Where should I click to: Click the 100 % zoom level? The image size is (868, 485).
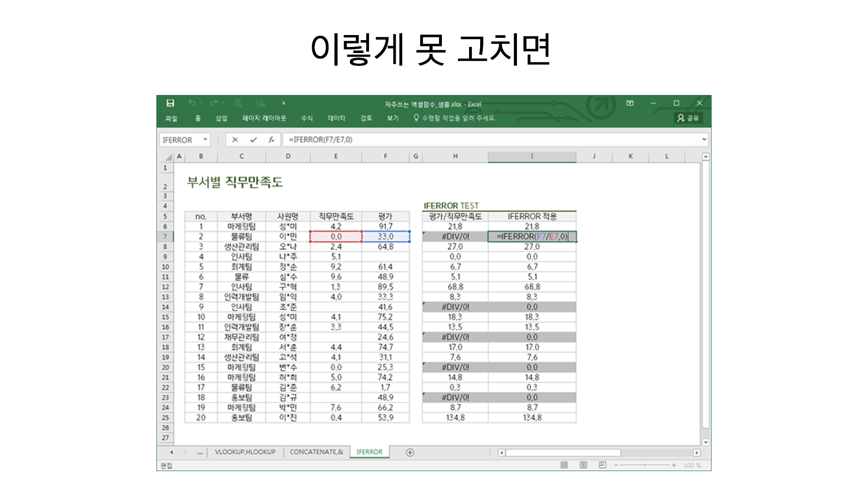[x=692, y=465]
